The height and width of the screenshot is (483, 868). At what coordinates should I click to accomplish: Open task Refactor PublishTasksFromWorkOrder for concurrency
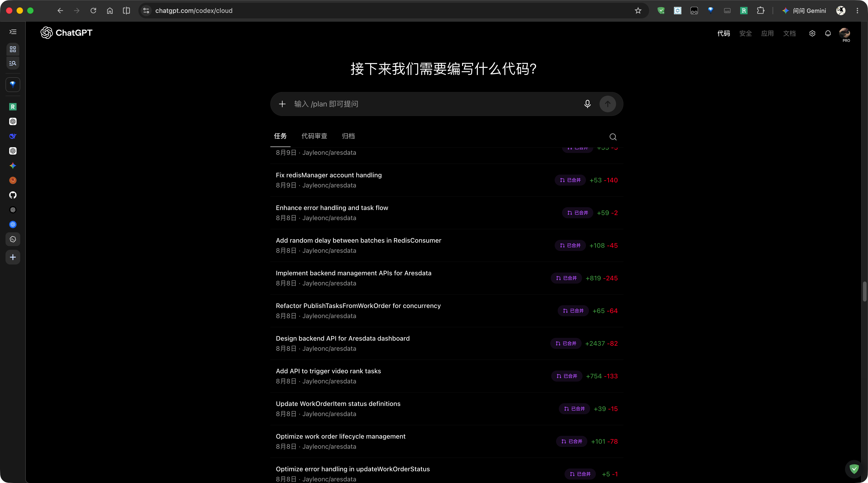pyautogui.click(x=447, y=311)
